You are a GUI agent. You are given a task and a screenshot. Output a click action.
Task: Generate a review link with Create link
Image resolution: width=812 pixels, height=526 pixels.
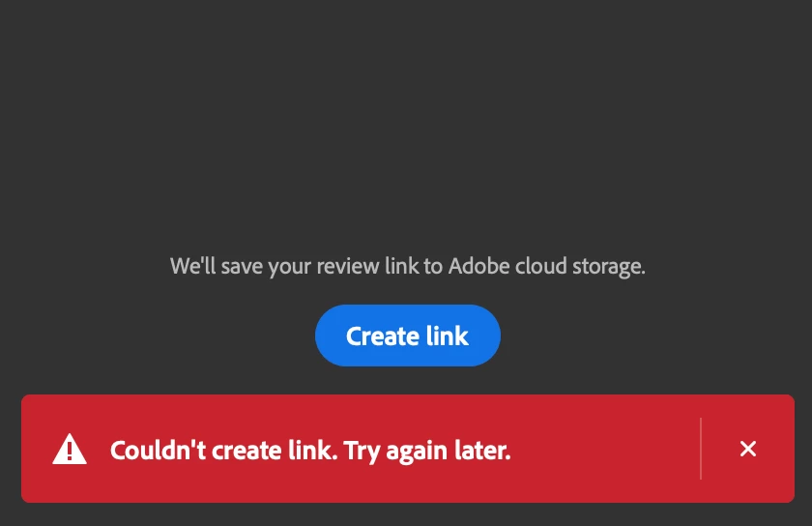[408, 336]
